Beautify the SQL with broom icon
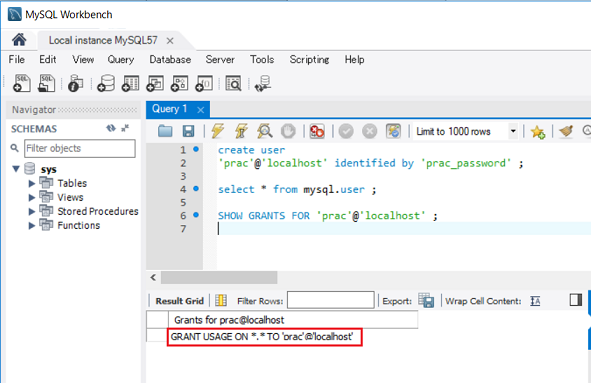The image size is (591, 383). click(x=566, y=131)
